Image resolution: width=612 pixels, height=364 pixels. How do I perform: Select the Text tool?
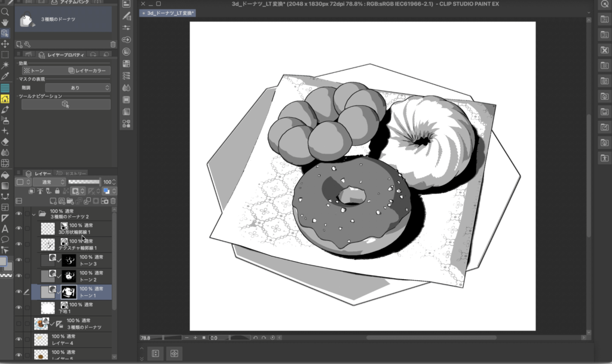5,228
